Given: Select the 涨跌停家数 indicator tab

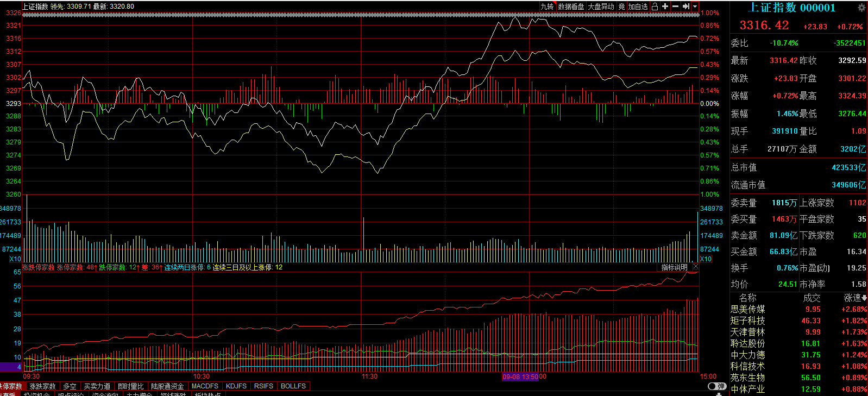Looking at the screenshot, I should tap(11, 386).
